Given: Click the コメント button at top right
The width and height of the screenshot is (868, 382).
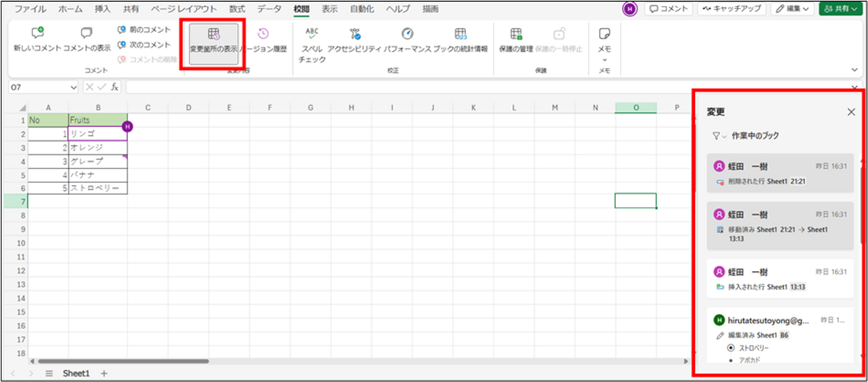Looking at the screenshot, I should coord(668,9).
